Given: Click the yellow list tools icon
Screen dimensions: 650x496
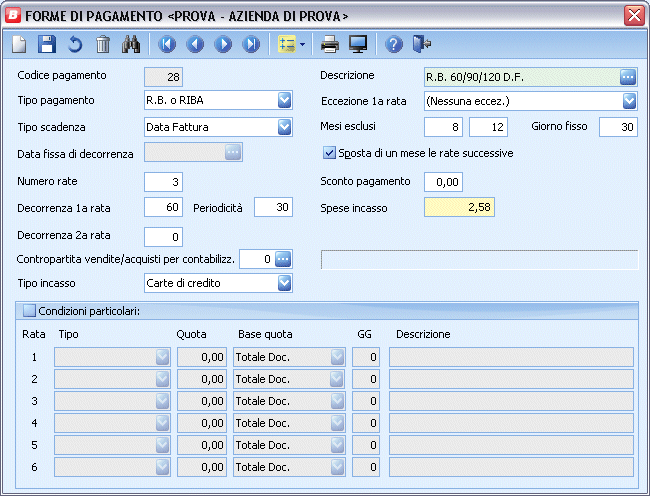Looking at the screenshot, I should [x=287, y=44].
